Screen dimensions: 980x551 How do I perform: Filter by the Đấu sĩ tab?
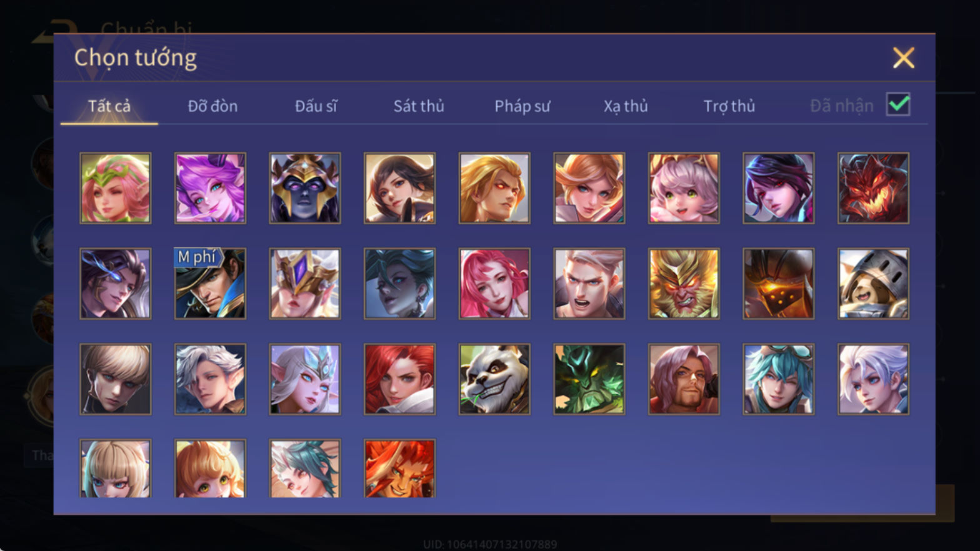click(x=316, y=106)
